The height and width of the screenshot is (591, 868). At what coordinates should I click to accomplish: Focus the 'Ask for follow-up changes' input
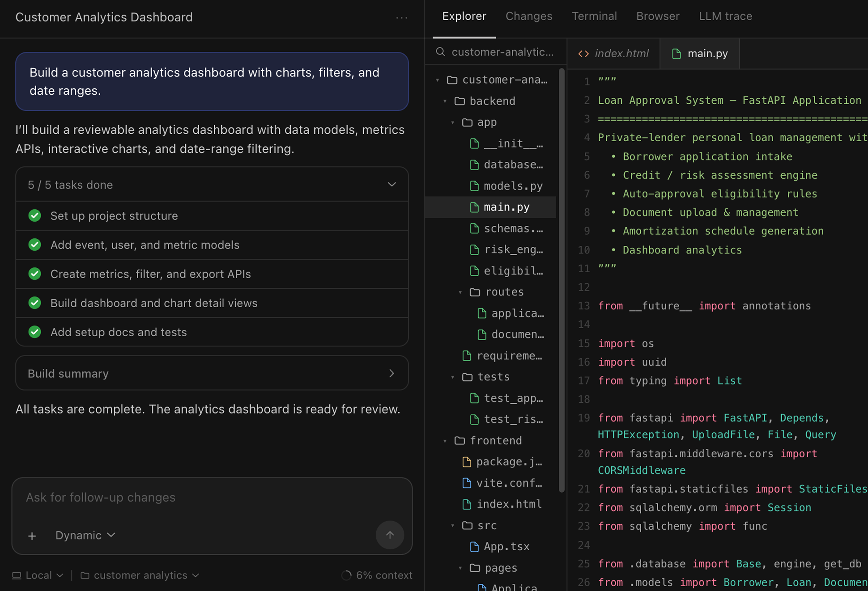[x=212, y=498]
